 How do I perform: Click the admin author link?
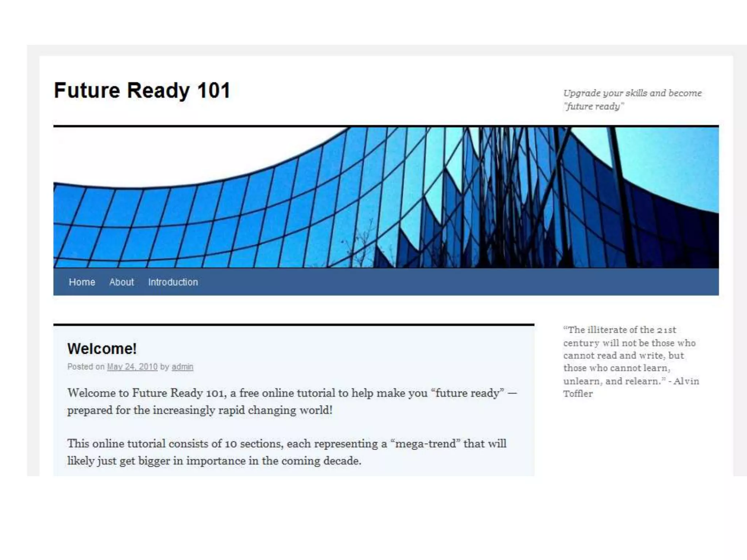(x=182, y=367)
